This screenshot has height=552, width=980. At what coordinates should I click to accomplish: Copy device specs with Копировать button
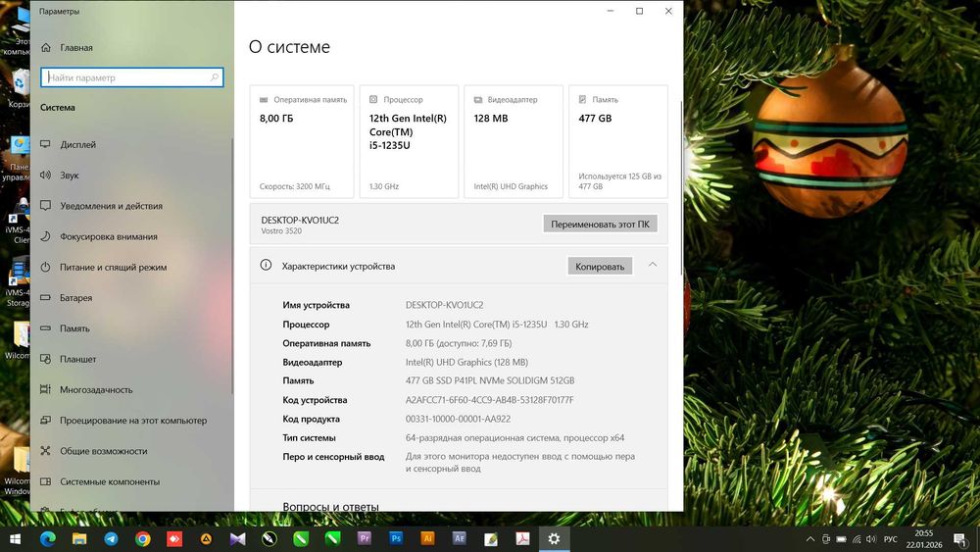click(600, 267)
